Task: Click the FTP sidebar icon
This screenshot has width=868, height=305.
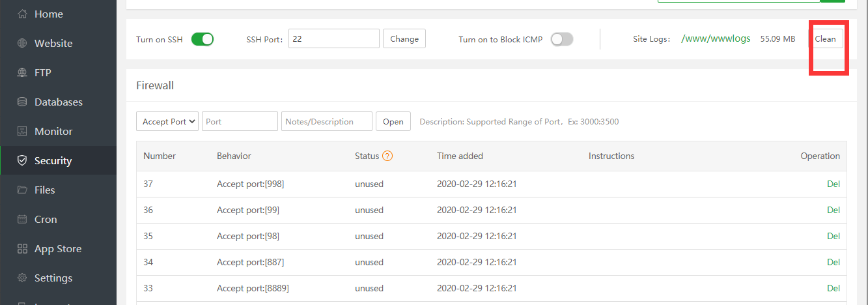Action: click(22, 72)
